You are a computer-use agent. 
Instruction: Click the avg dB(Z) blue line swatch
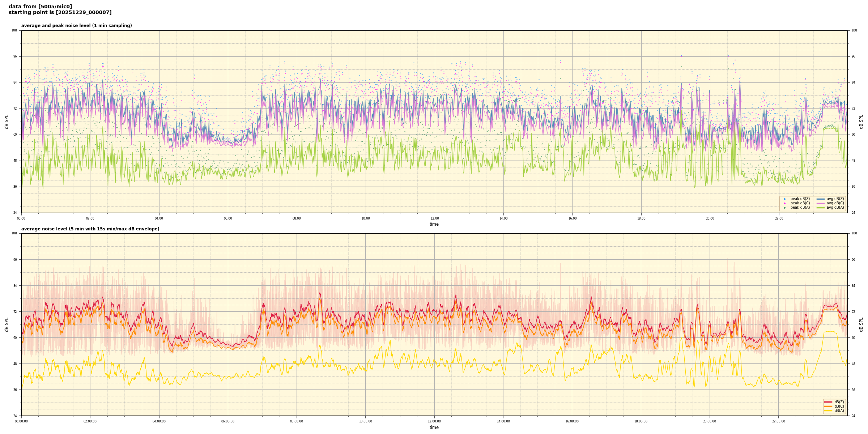821,199
